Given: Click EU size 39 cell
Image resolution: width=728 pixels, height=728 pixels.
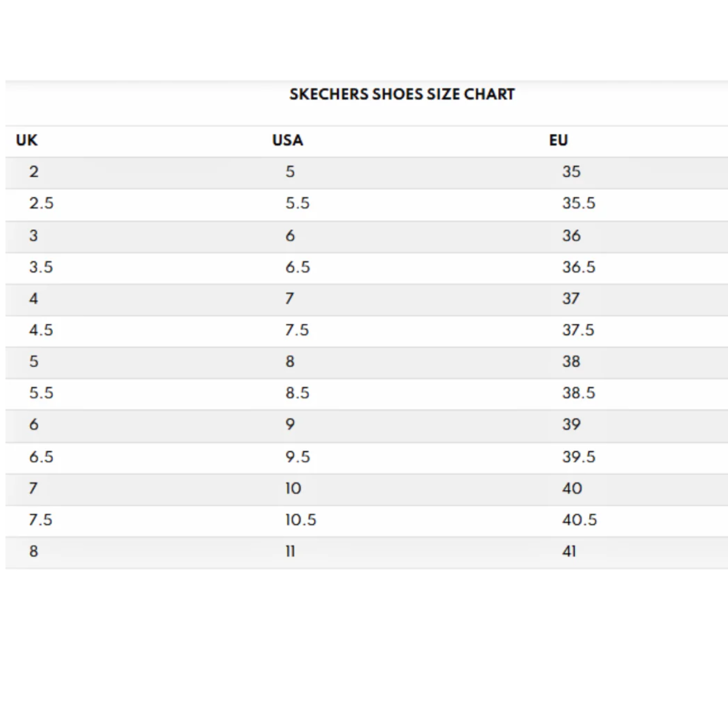Looking at the screenshot, I should (x=571, y=425).
